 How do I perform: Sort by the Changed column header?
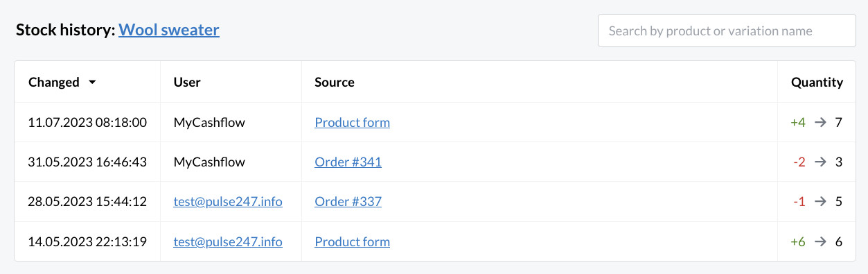click(54, 82)
